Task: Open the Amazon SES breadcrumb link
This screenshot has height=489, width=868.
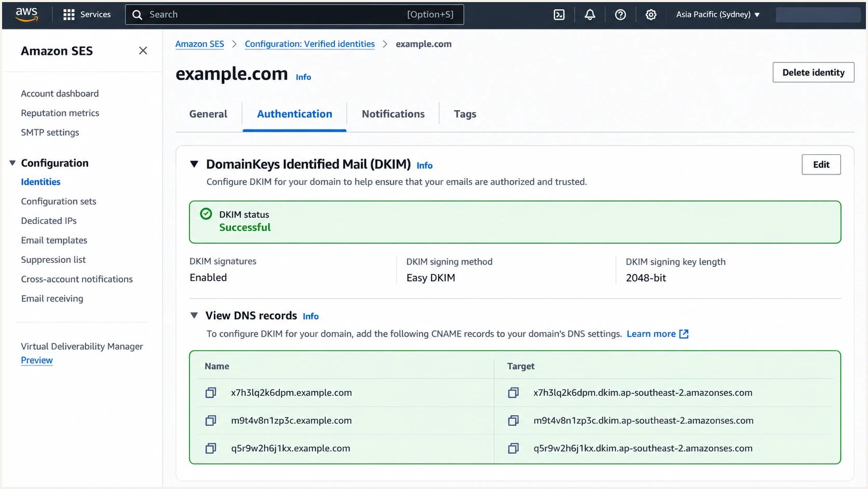Action: [x=200, y=44]
